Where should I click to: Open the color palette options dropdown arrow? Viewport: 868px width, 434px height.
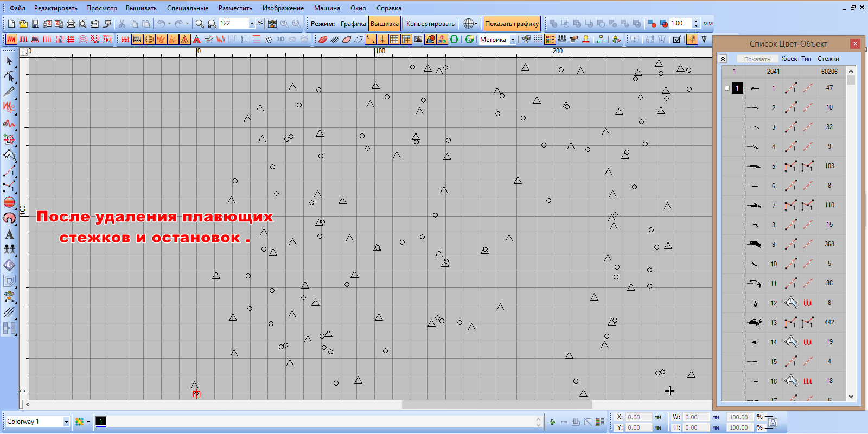pyautogui.click(x=88, y=422)
